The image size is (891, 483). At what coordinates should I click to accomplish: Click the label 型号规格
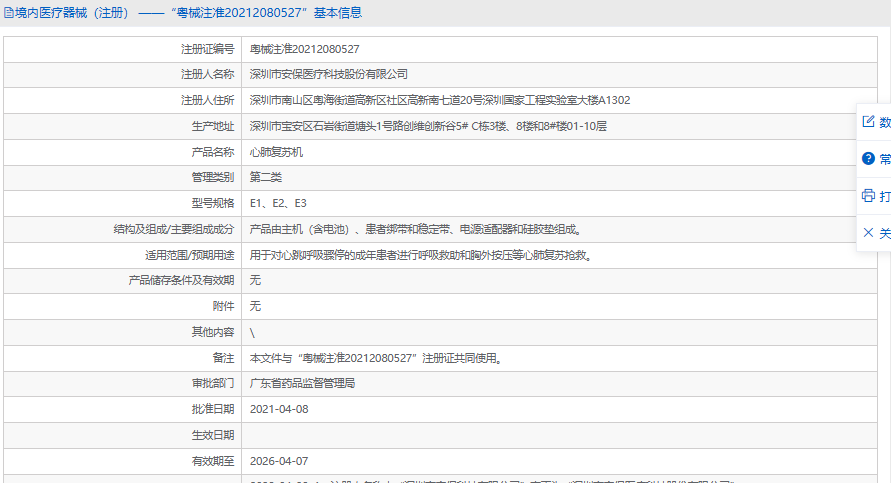click(x=213, y=203)
